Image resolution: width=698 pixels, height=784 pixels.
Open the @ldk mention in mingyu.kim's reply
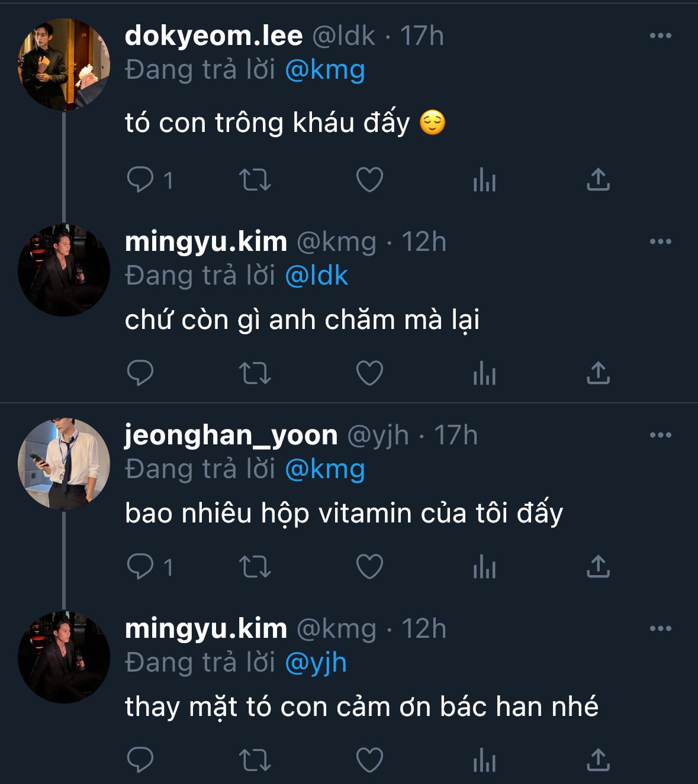click(316, 276)
